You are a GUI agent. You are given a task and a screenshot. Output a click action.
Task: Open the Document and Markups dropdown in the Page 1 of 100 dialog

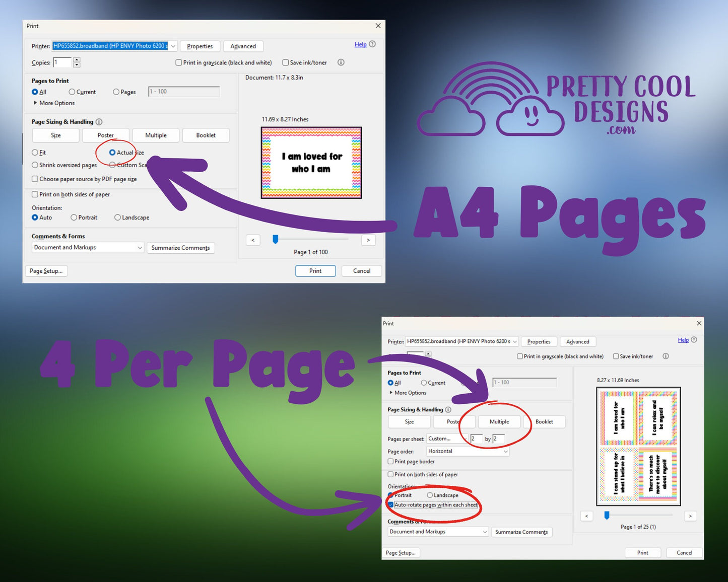click(88, 247)
